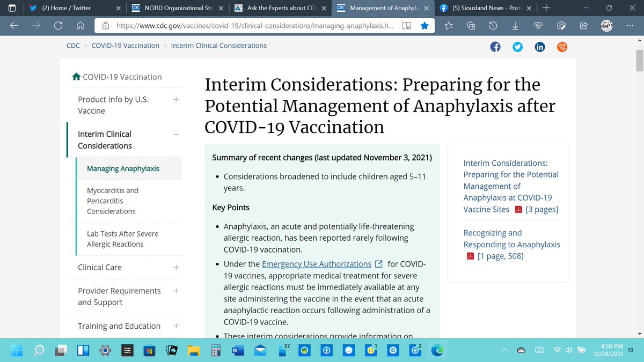644x362 pixels.
Task: Close the Ask the Experts tab
Action: [x=324, y=8]
